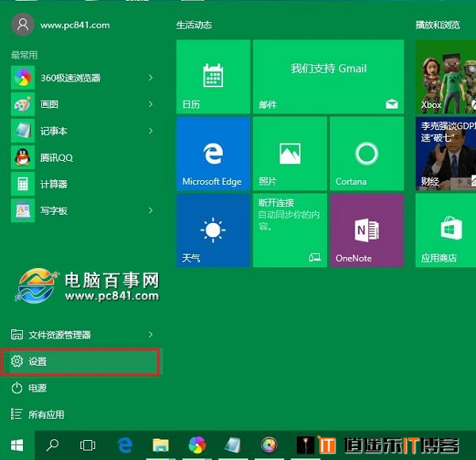Open Task View in taskbar

pos(88,446)
